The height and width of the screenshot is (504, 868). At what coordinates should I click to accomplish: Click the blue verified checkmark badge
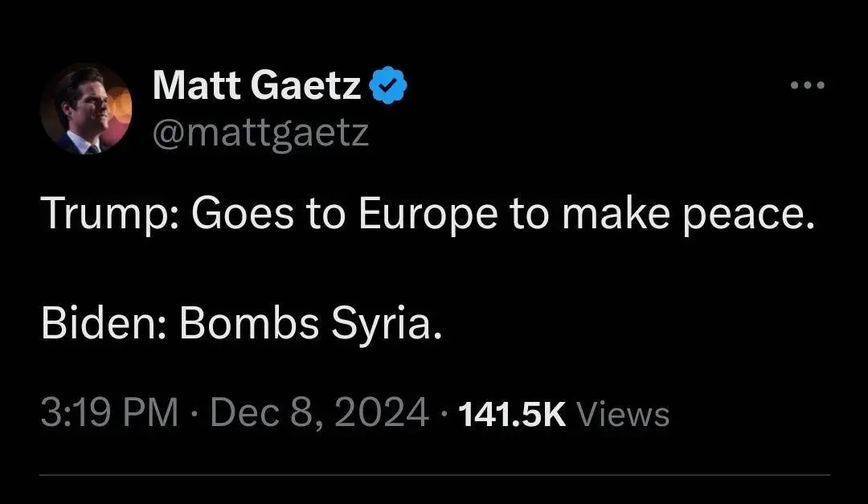tap(389, 85)
